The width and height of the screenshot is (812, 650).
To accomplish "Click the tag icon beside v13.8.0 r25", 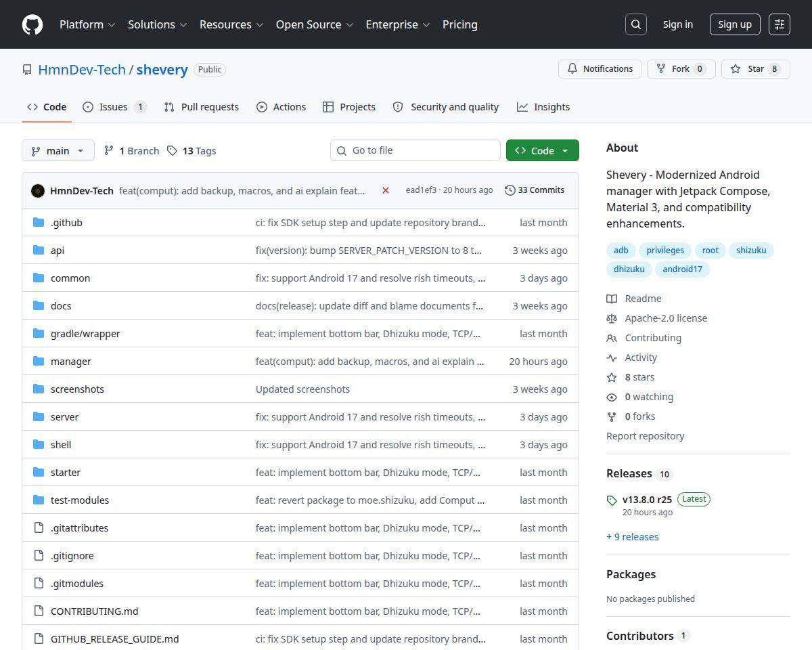I will pyautogui.click(x=612, y=500).
